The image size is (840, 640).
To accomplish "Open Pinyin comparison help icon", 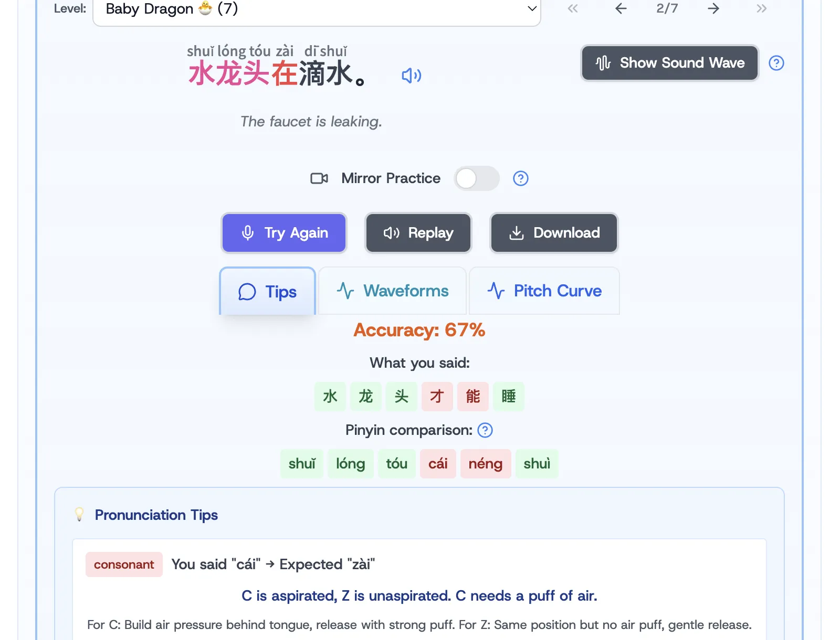I will [485, 430].
